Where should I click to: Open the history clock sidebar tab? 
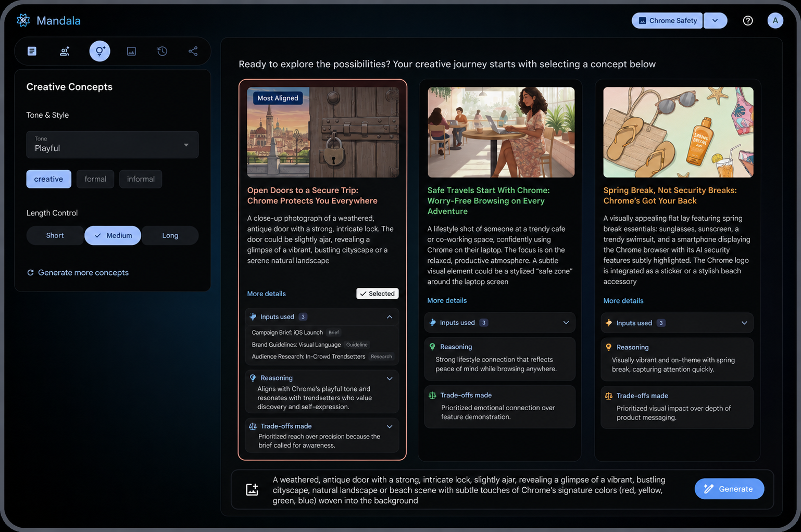point(162,51)
